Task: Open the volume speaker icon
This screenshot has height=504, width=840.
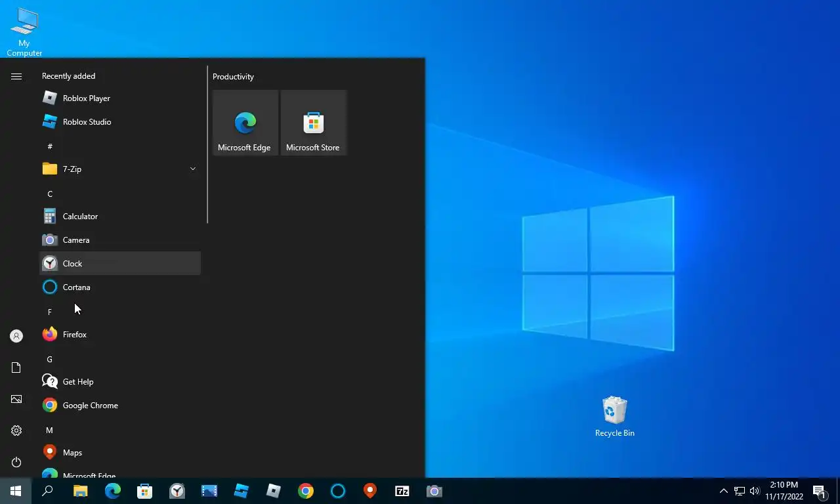Action: tap(754, 491)
